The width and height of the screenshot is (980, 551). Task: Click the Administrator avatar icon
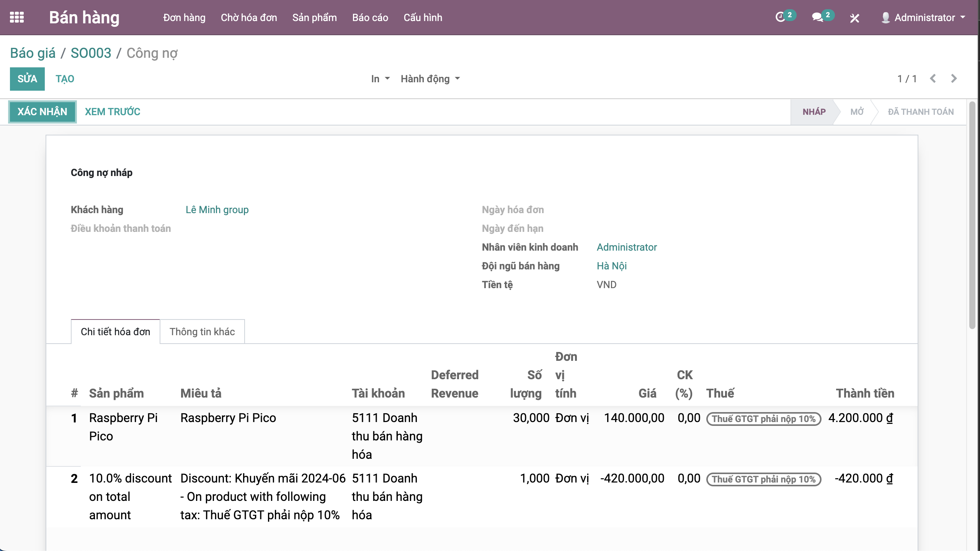click(x=885, y=18)
